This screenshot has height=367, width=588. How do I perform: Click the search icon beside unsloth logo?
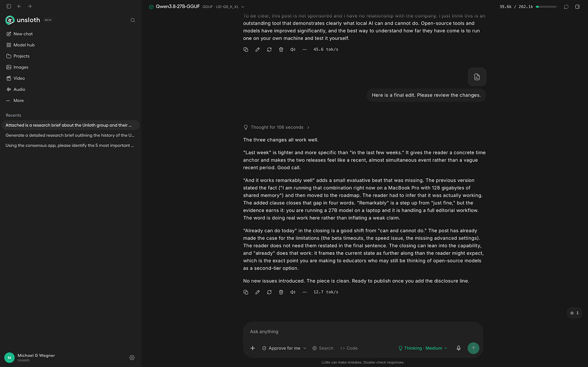click(132, 20)
